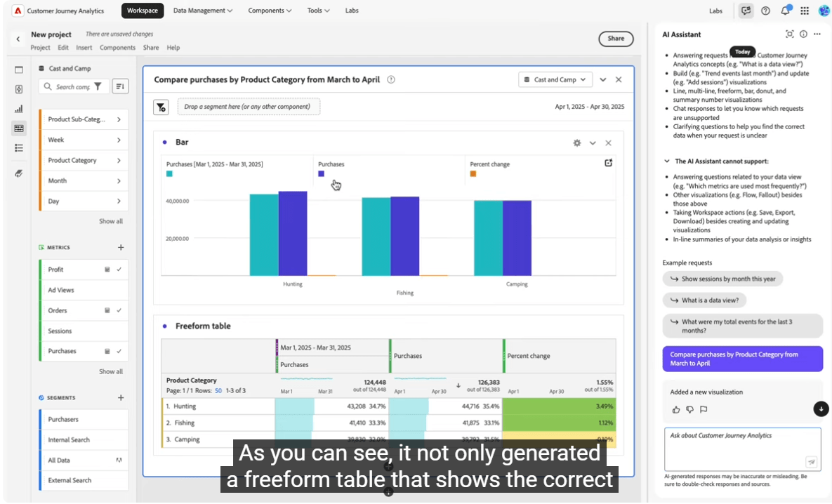Viewport: 832px width, 504px height.
Task: Toggle the Purchases metric checkmark
Action: point(119,351)
